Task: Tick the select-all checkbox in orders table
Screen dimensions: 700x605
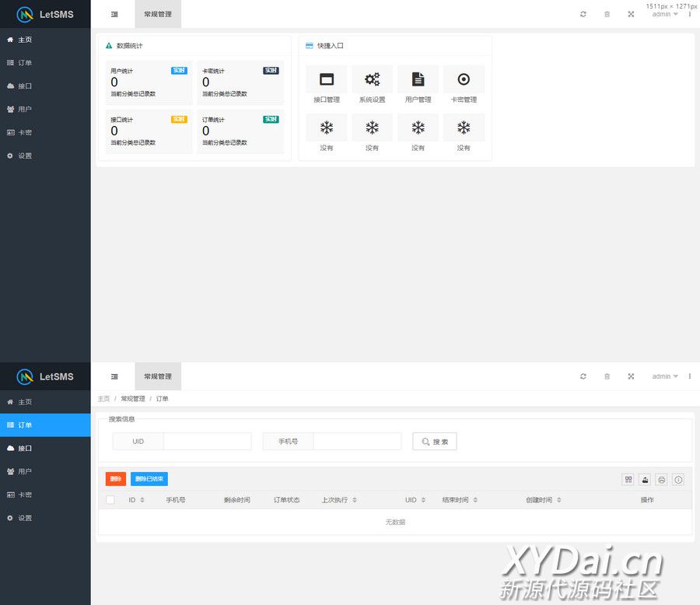Action: tap(110, 500)
